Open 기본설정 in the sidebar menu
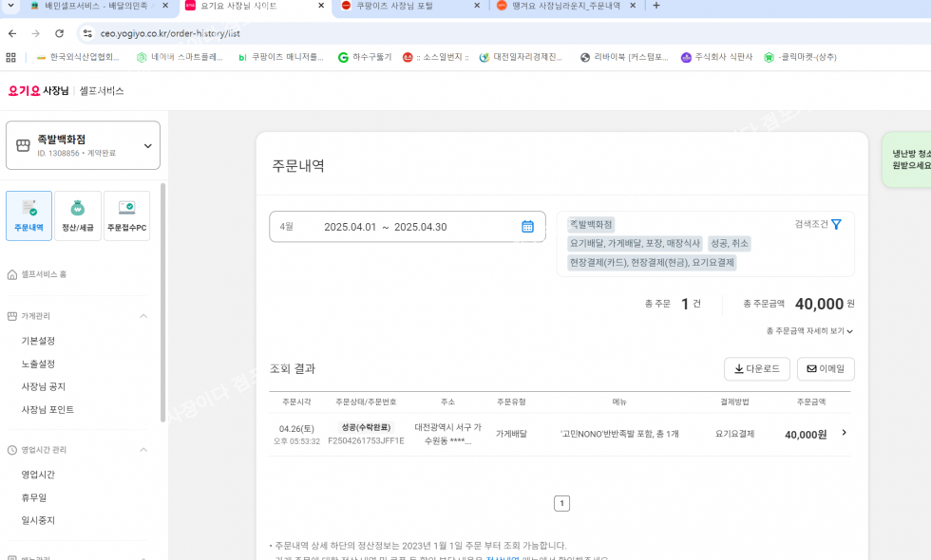The height and width of the screenshot is (560, 931). click(38, 341)
